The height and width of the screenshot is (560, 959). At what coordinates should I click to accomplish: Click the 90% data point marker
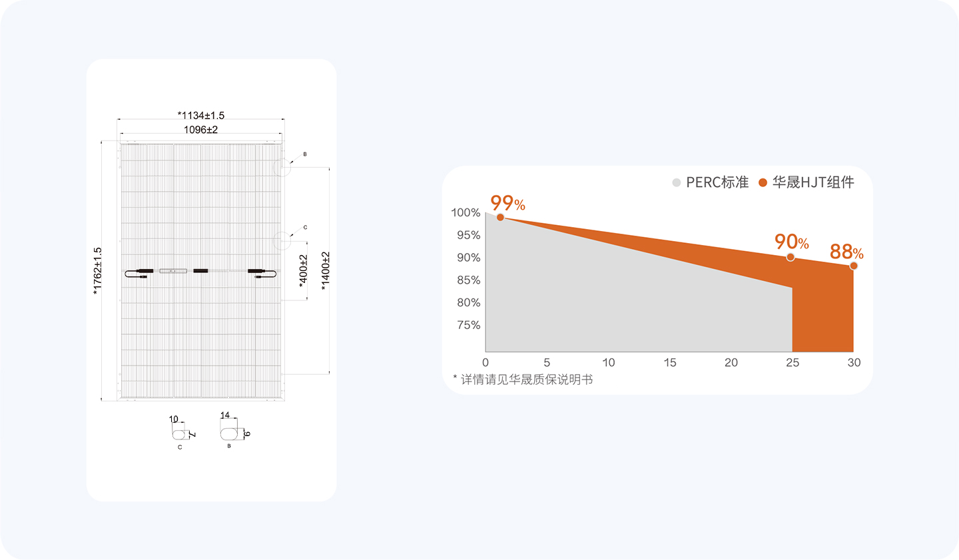(x=791, y=257)
